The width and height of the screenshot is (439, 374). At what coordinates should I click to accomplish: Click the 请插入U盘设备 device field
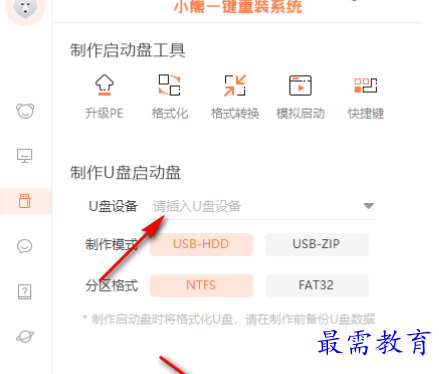point(262,206)
